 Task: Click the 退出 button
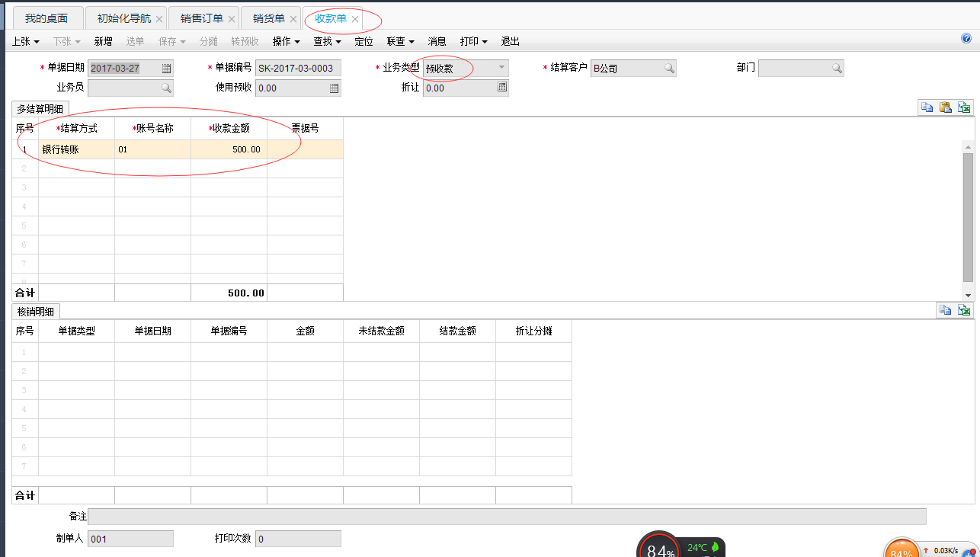click(510, 41)
